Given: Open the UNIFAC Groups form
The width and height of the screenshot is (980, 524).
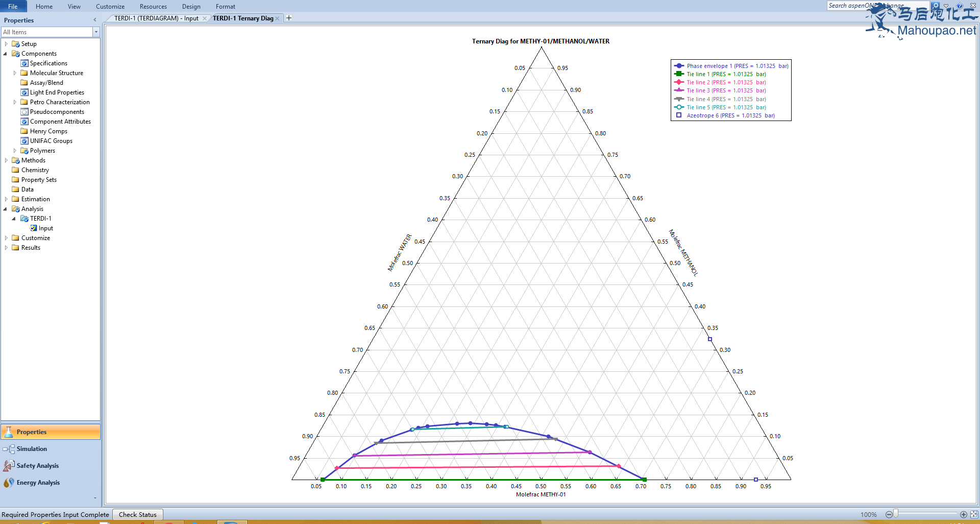Looking at the screenshot, I should click(x=46, y=141).
